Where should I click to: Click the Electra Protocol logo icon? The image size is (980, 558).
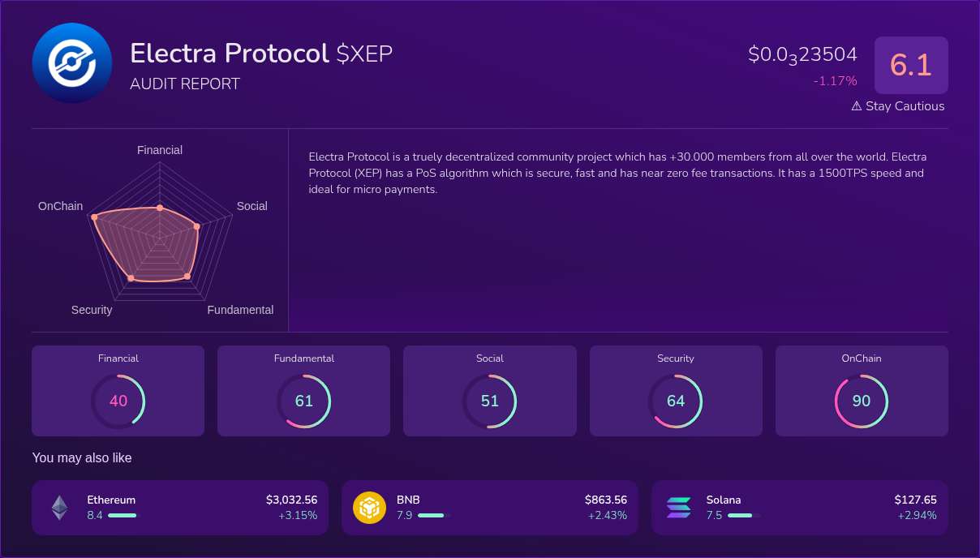pos(71,62)
